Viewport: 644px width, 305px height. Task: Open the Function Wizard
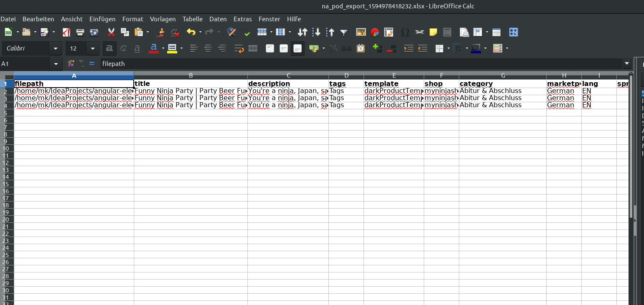70,63
